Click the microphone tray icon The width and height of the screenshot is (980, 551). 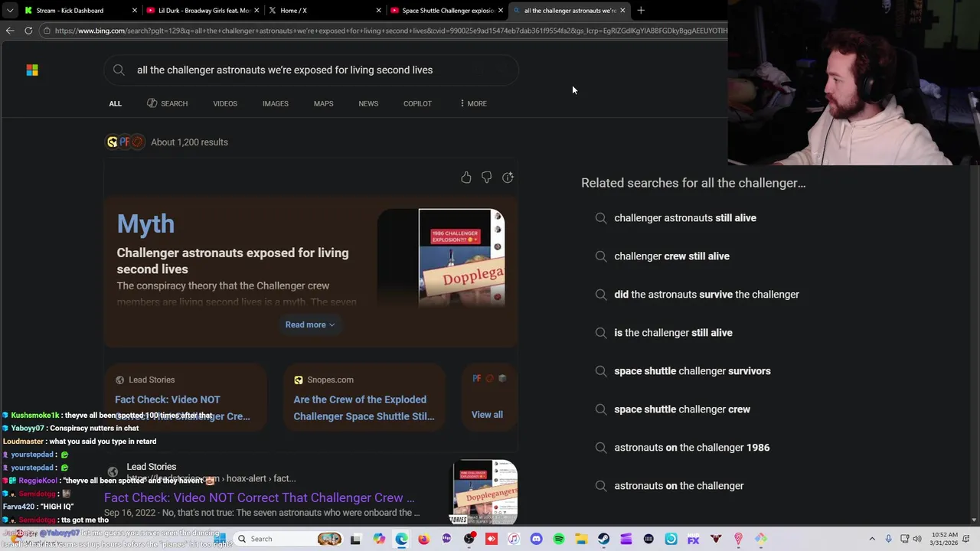tap(888, 539)
